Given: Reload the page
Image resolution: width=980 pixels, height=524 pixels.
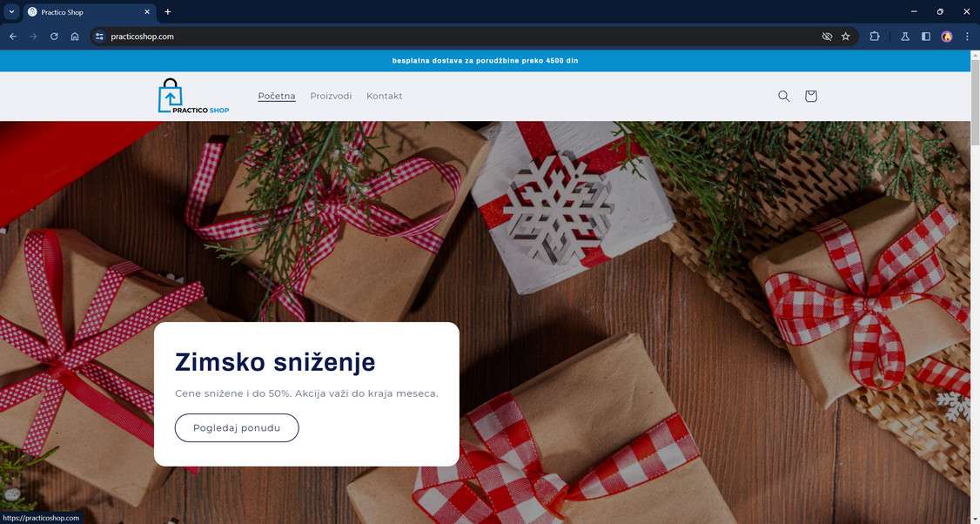Looking at the screenshot, I should click(54, 37).
